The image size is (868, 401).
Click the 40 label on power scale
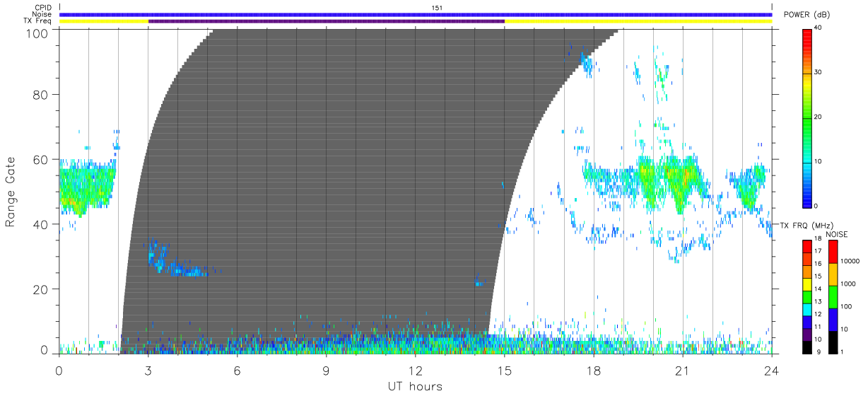pyautogui.click(x=819, y=28)
